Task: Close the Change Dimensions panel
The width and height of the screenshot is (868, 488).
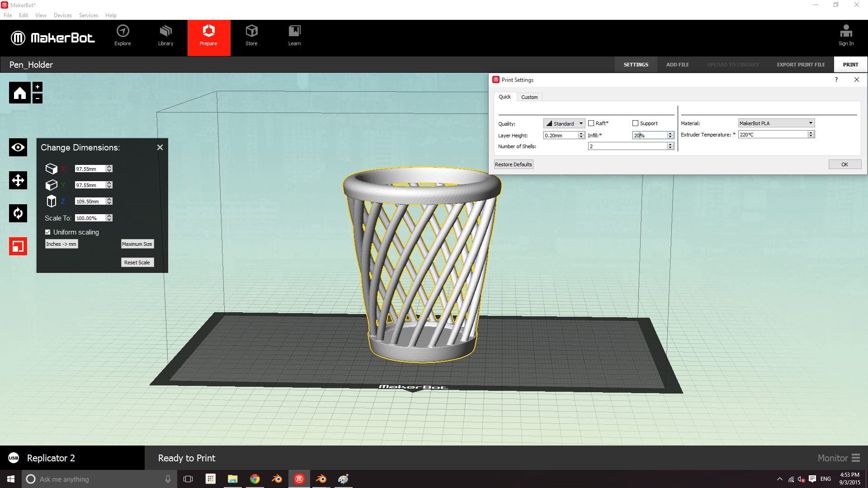Action: pos(160,147)
